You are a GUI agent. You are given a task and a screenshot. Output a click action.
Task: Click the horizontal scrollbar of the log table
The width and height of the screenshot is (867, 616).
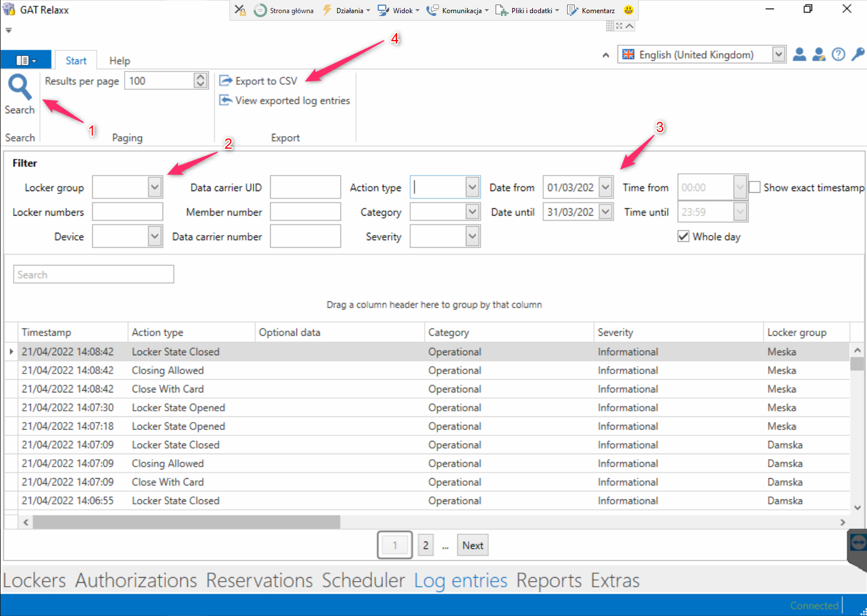click(x=186, y=522)
